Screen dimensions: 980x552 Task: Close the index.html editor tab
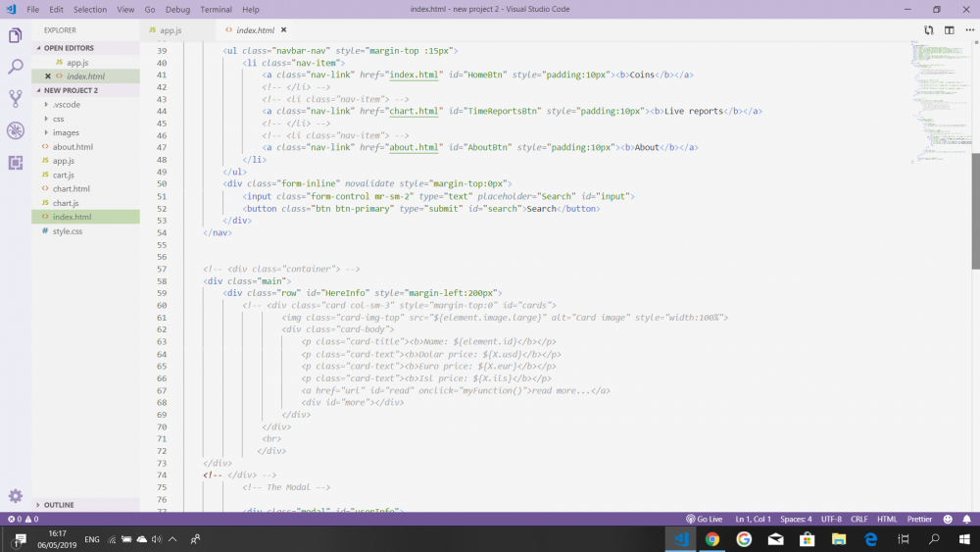(284, 30)
